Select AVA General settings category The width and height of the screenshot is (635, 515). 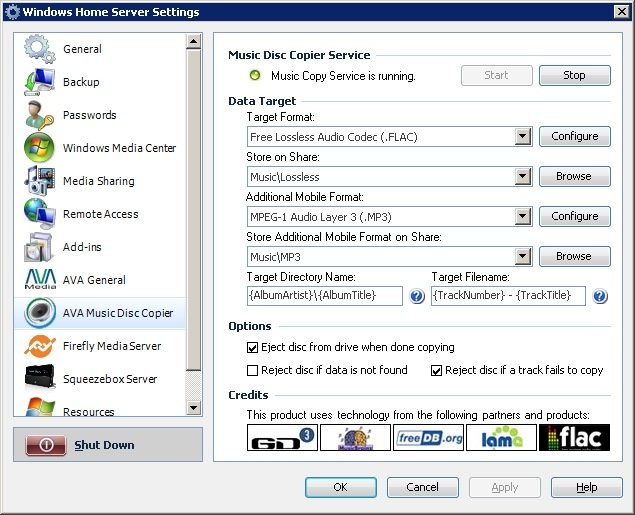point(100,279)
